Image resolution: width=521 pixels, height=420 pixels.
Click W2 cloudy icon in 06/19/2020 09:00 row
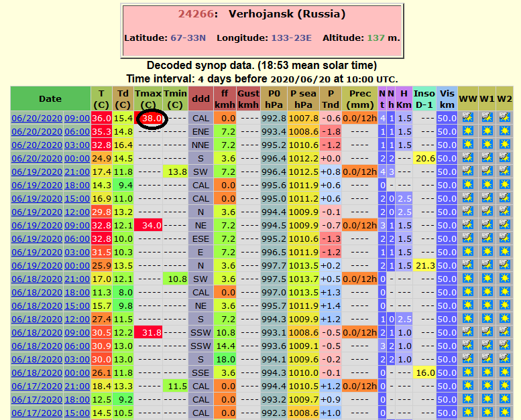pos(504,224)
